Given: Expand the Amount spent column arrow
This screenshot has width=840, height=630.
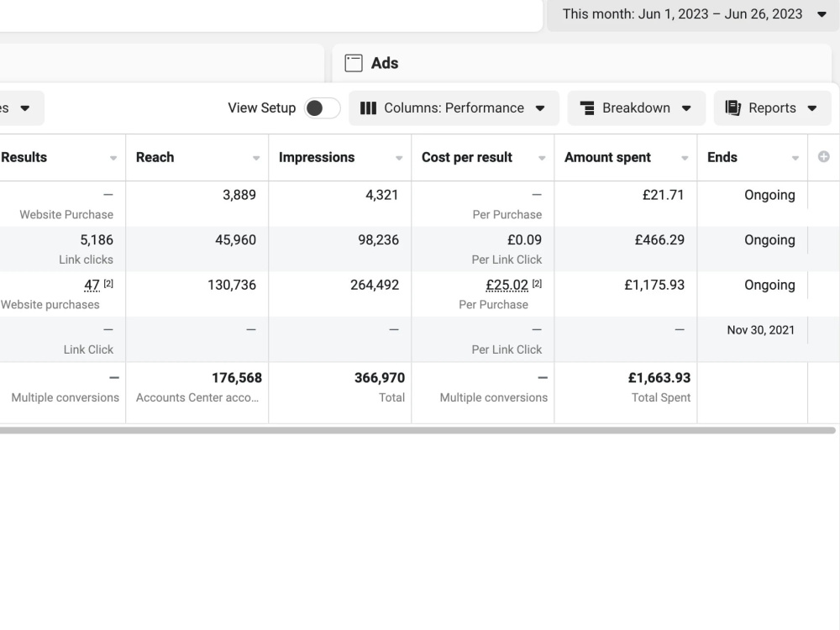Looking at the screenshot, I should 685,158.
